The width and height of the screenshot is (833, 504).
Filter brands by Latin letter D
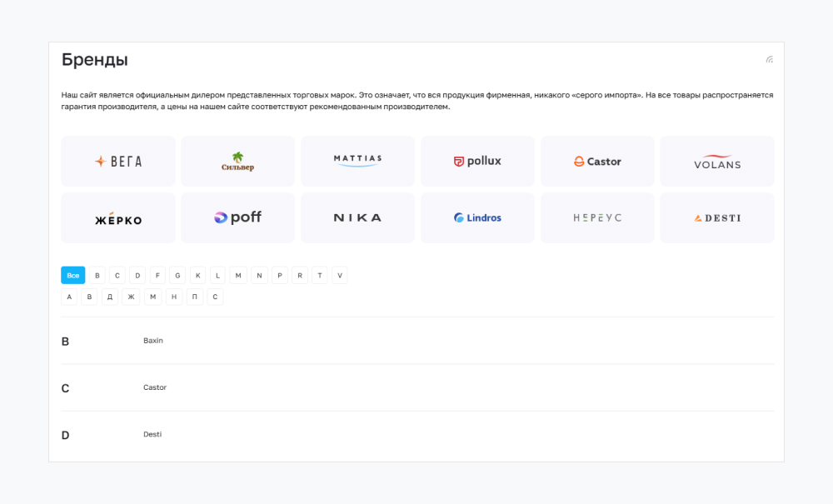pyautogui.click(x=137, y=276)
